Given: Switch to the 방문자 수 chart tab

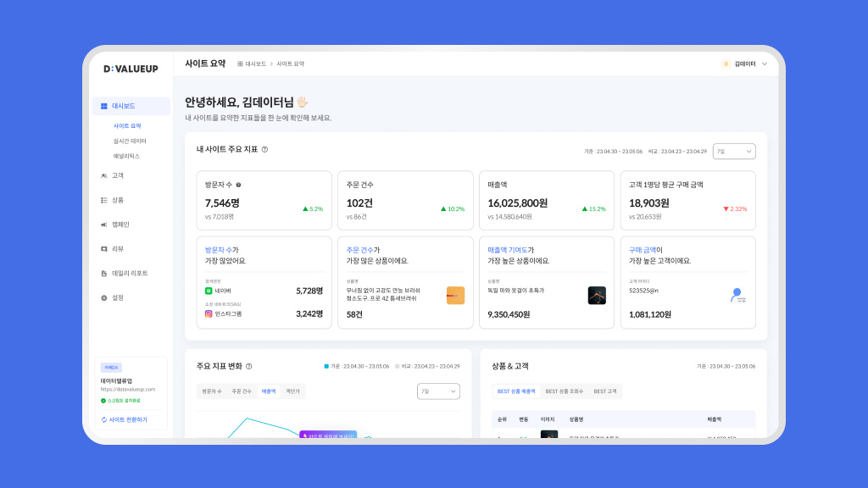Looking at the screenshot, I should point(212,391).
